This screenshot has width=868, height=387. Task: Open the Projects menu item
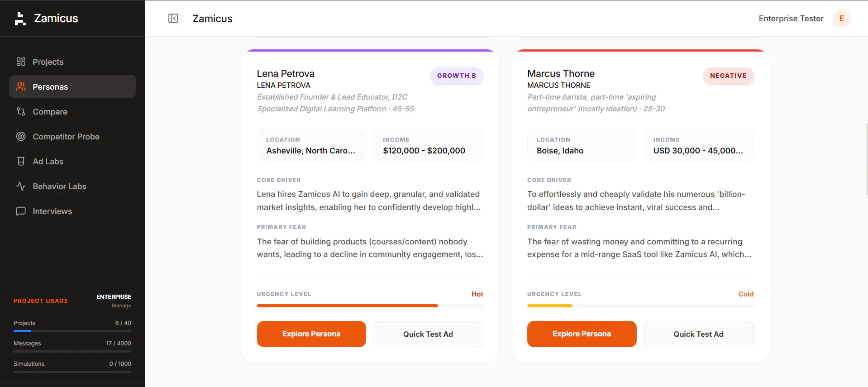click(72, 62)
